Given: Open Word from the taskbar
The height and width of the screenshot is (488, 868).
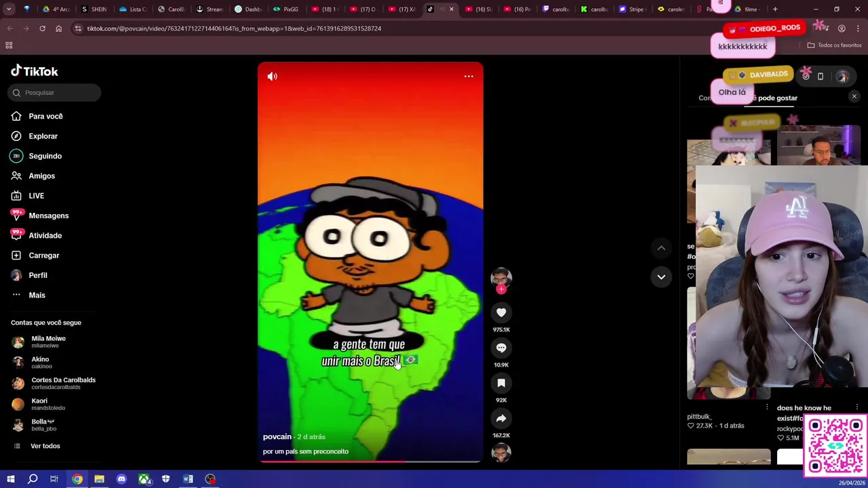Looking at the screenshot, I should [x=188, y=479].
